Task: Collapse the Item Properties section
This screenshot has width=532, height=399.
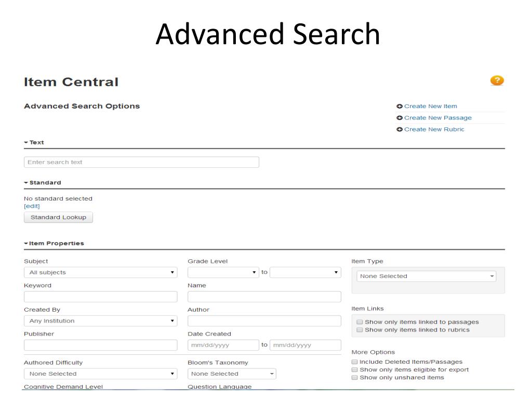Action: pyautogui.click(x=54, y=243)
